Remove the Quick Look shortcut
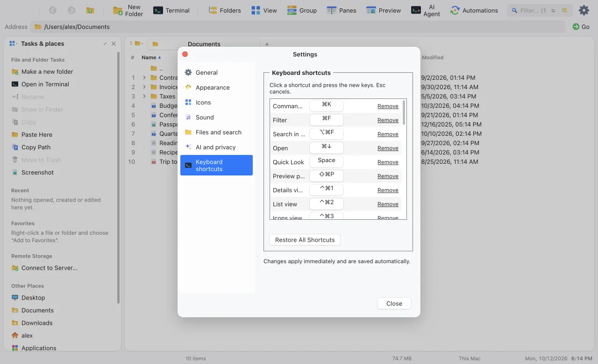Image resolution: width=598 pixels, height=364 pixels. (x=388, y=162)
